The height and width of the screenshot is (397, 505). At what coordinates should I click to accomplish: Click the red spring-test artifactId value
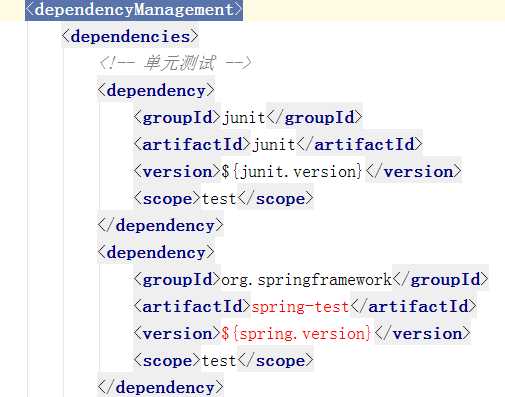coord(300,307)
